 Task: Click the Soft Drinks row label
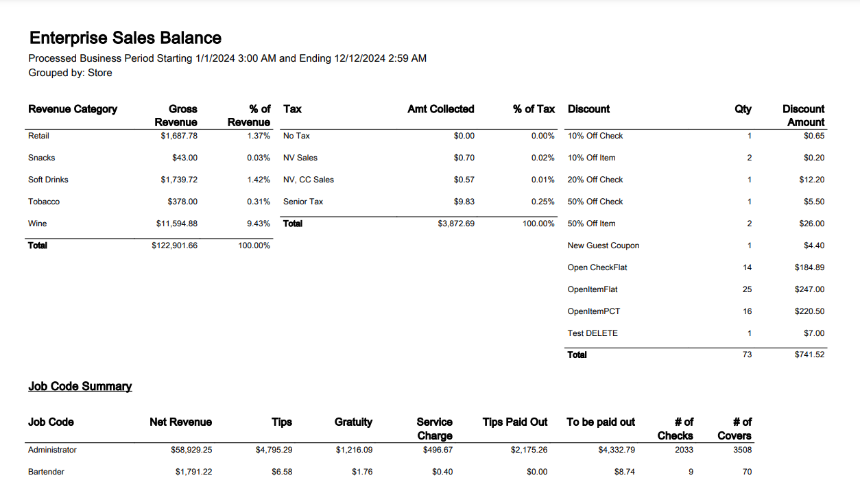pos(49,180)
